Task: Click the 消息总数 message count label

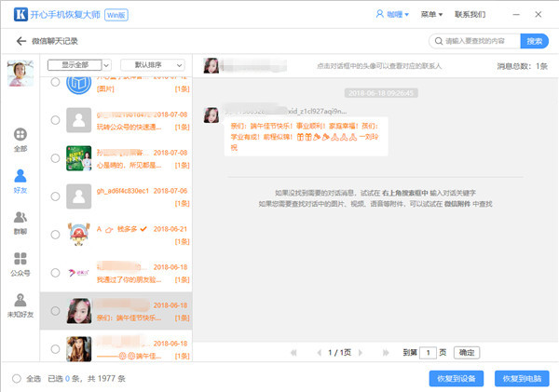Action: [x=523, y=66]
